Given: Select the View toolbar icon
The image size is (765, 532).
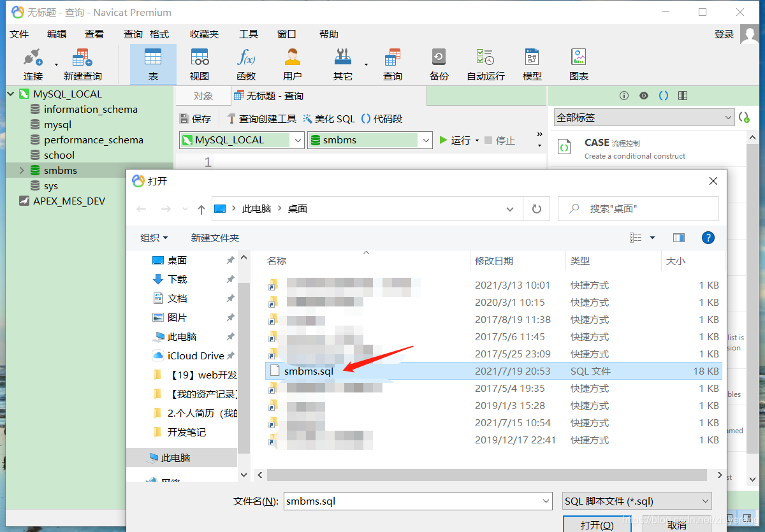Looking at the screenshot, I should tap(200, 64).
